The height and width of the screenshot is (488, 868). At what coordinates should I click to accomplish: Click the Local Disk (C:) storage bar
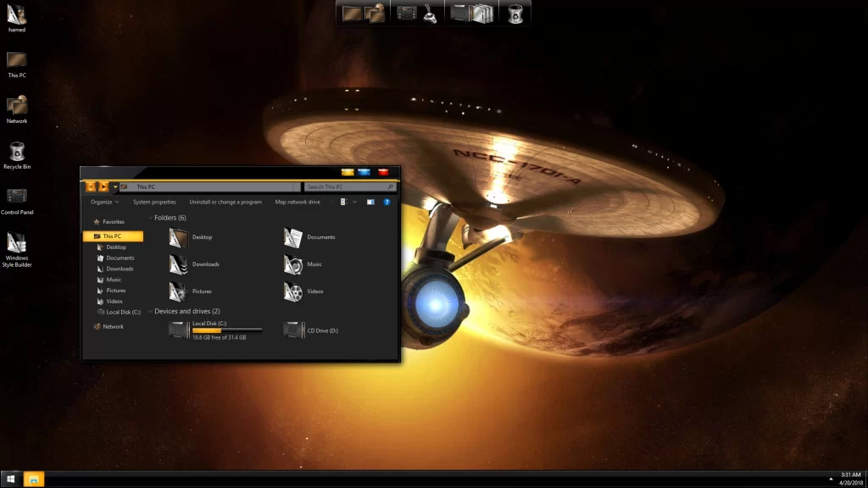(226, 330)
